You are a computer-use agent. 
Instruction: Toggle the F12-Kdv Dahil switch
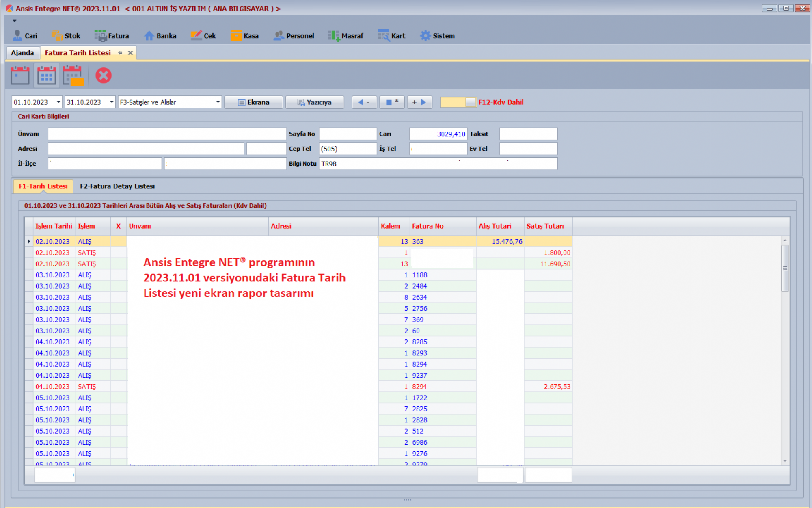click(458, 102)
